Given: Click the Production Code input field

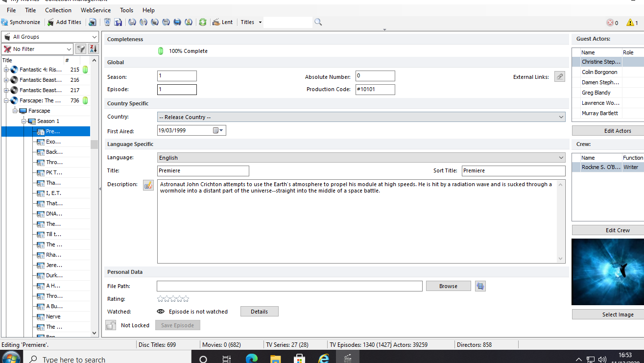Looking at the screenshot, I should pos(375,89).
